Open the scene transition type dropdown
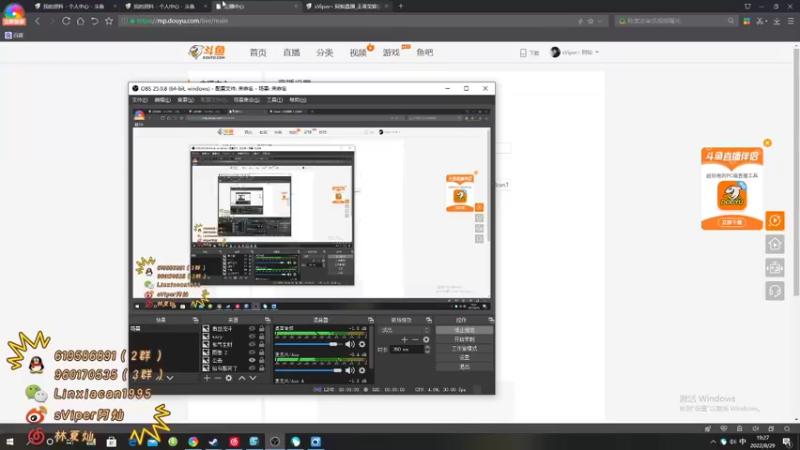This screenshot has width=800, height=450. [x=405, y=330]
